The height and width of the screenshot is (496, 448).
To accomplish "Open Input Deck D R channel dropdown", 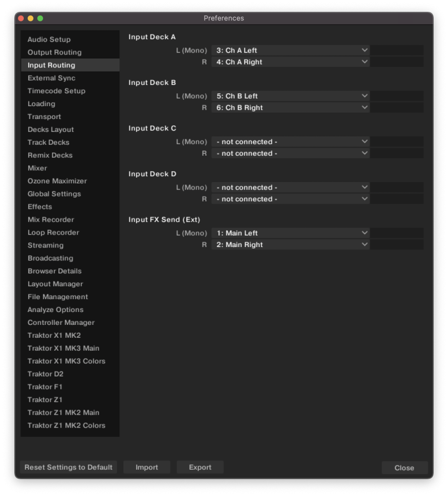I will 290,199.
